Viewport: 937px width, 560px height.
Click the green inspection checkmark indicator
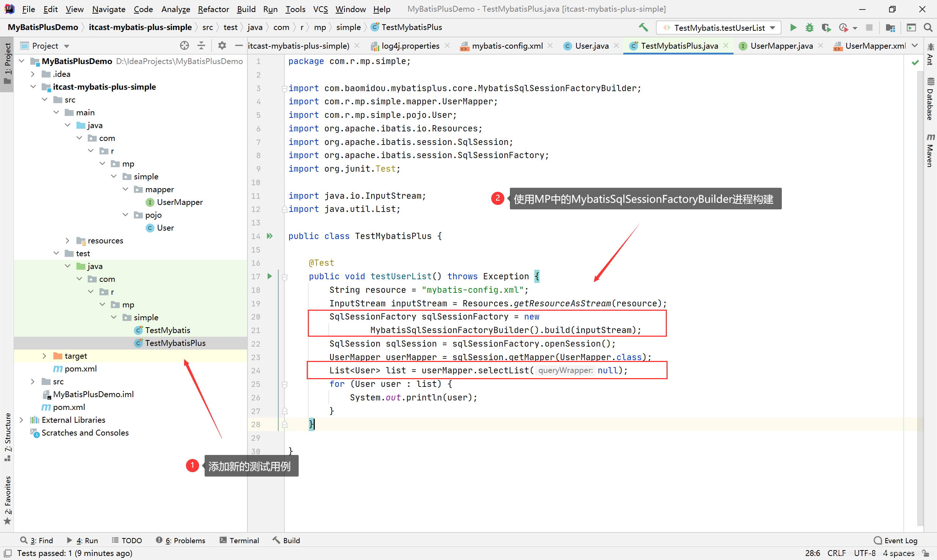pos(915,62)
